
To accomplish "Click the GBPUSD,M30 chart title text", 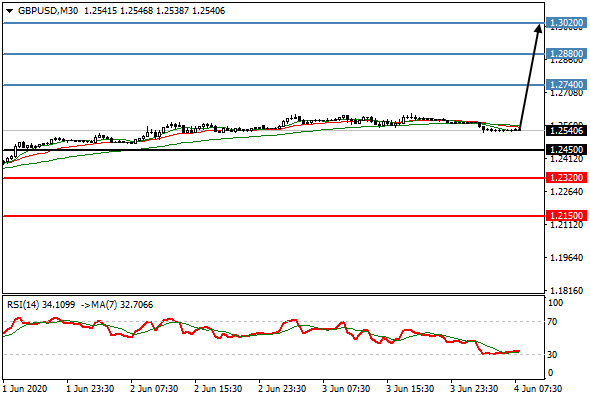I will 48,11.
